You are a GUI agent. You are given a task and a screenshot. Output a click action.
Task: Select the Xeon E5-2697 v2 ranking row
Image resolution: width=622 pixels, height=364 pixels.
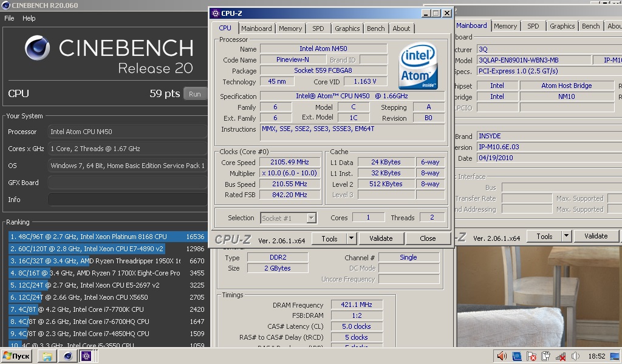pos(107,285)
